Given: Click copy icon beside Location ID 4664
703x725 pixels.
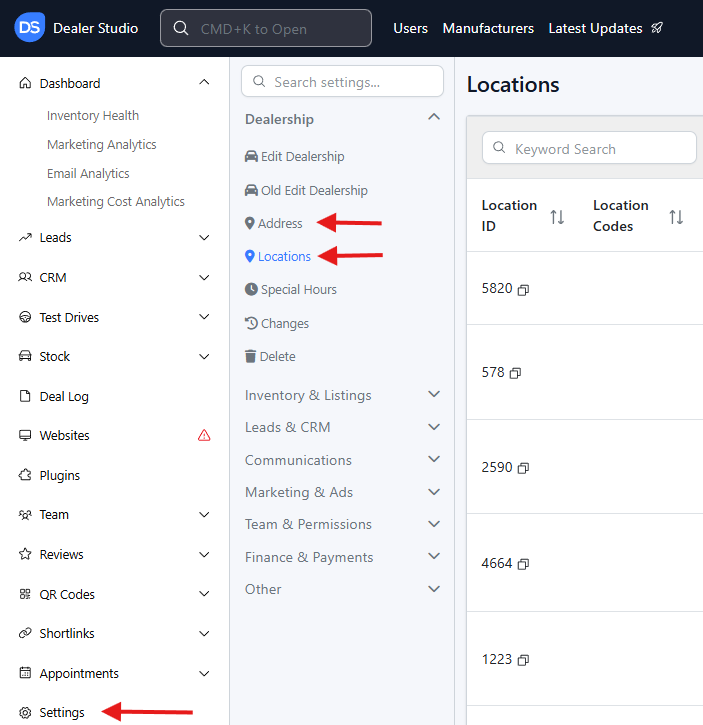Looking at the screenshot, I should [x=523, y=564].
